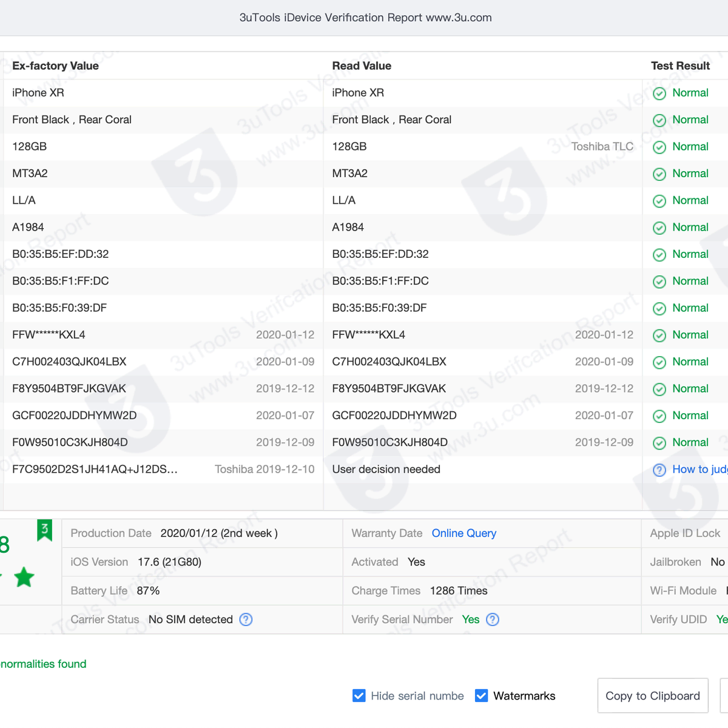Image resolution: width=728 pixels, height=728 pixels.
Task: Select Read Value address B0:35:B5:EF:DD:32
Action: click(x=380, y=254)
